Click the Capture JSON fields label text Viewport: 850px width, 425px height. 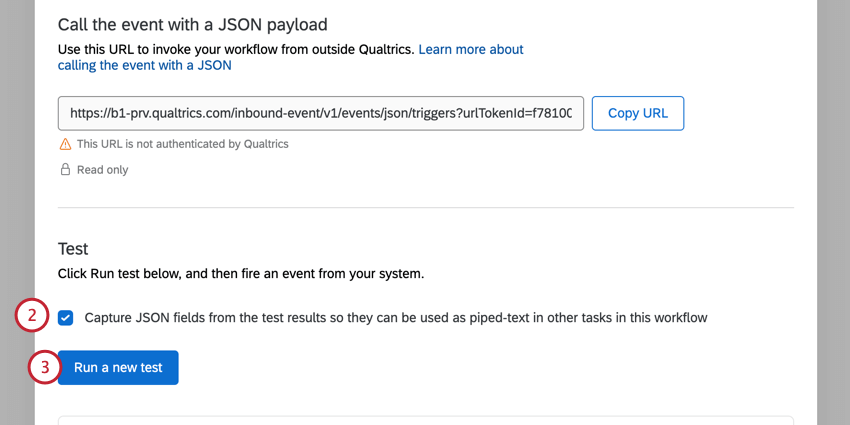coord(395,318)
